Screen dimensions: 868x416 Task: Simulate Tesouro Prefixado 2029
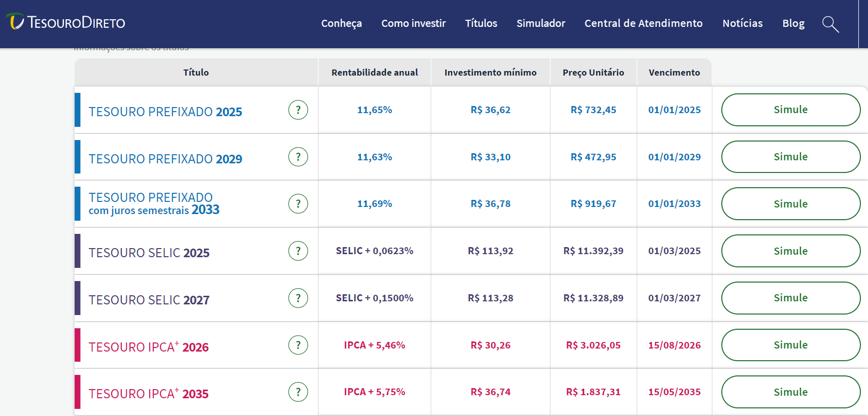(791, 157)
